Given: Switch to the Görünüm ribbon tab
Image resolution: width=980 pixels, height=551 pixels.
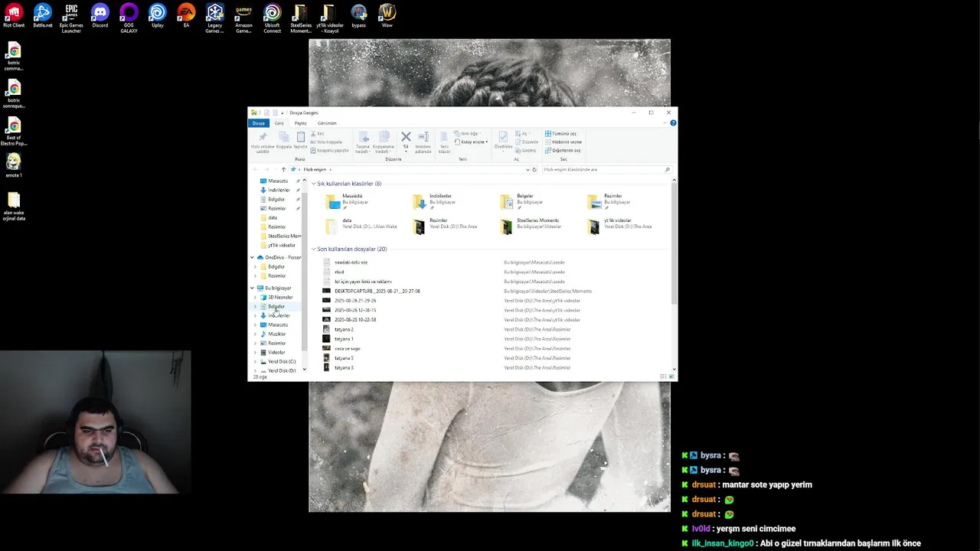Looking at the screenshot, I should click(327, 123).
